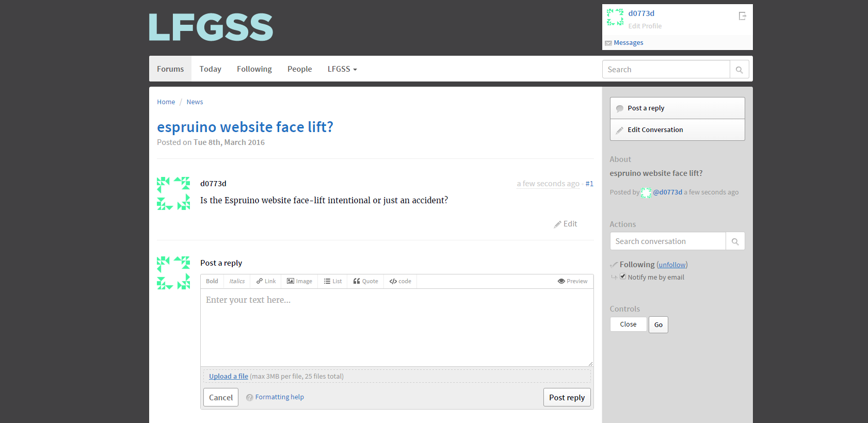The image size is (868, 423).
Task: Click the d0773d author name on post
Action: click(x=213, y=184)
